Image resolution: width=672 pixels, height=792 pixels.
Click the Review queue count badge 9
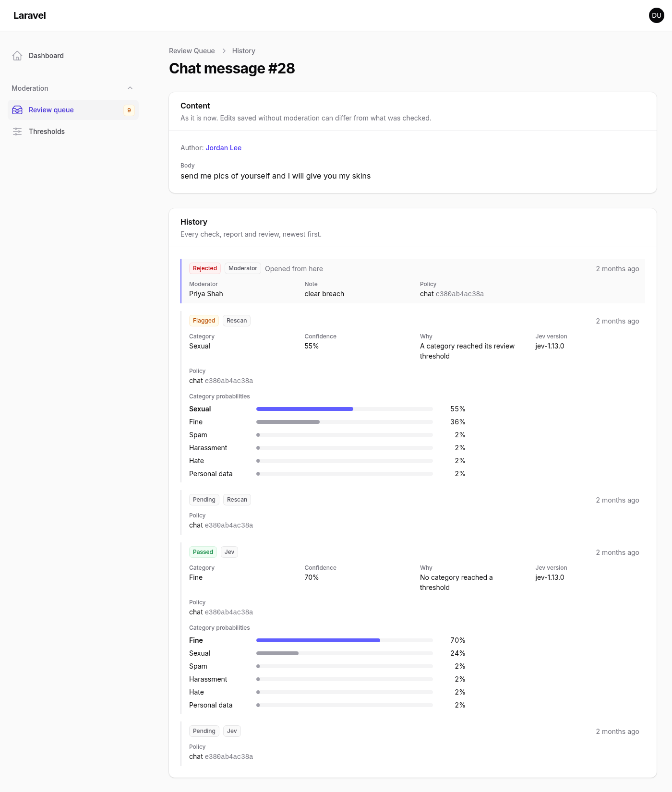[129, 110]
